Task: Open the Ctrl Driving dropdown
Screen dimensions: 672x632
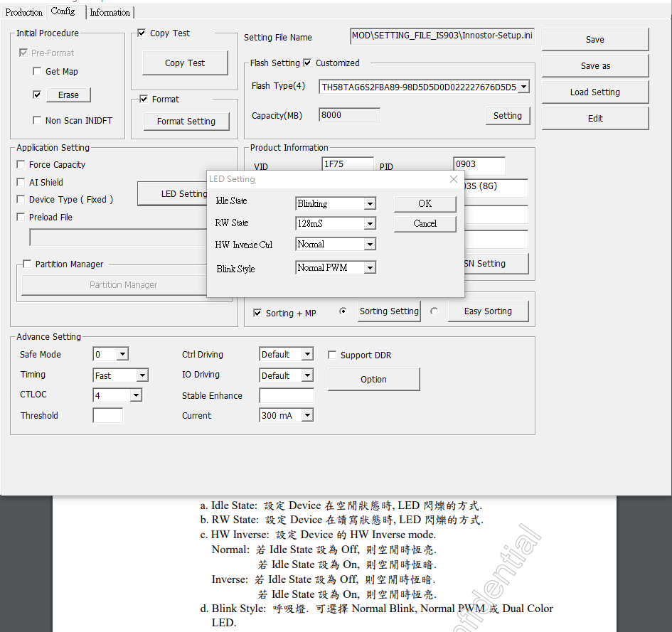Action: click(307, 354)
